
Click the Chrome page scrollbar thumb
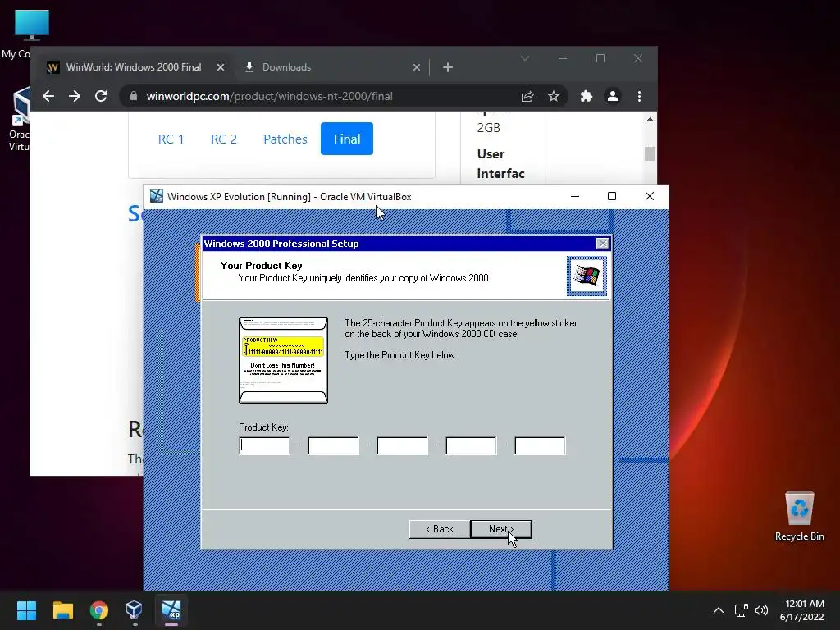[x=650, y=153]
